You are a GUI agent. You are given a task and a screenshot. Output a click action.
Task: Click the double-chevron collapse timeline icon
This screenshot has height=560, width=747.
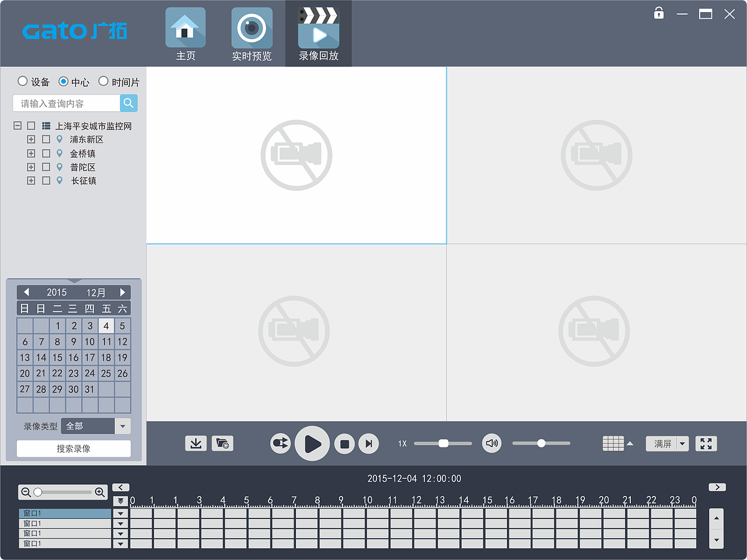[120, 501]
